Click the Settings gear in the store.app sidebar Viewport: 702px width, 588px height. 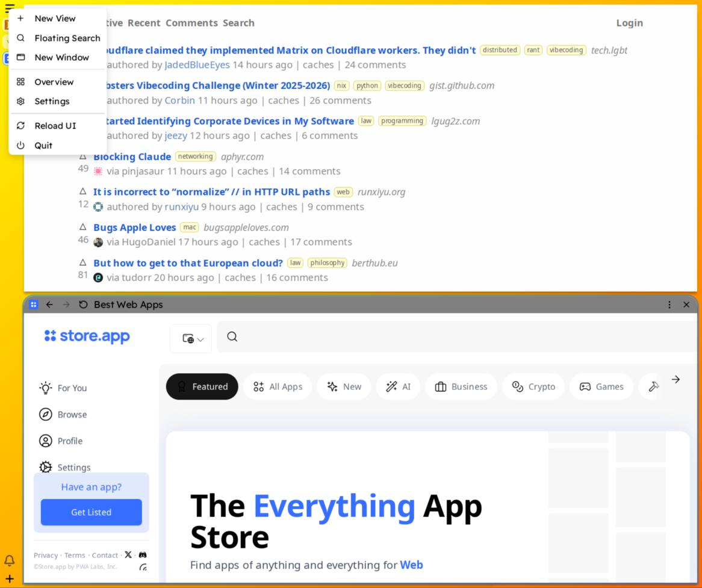(x=45, y=467)
